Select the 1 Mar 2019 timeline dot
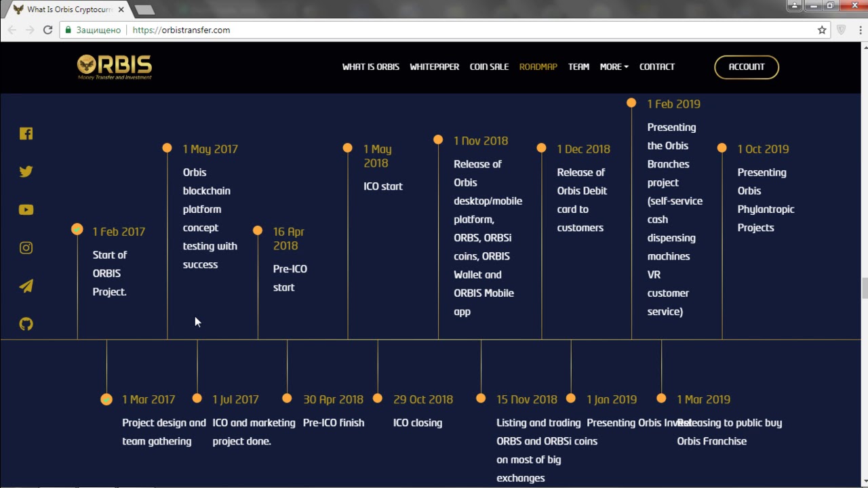This screenshot has width=868, height=488. [661, 399]
